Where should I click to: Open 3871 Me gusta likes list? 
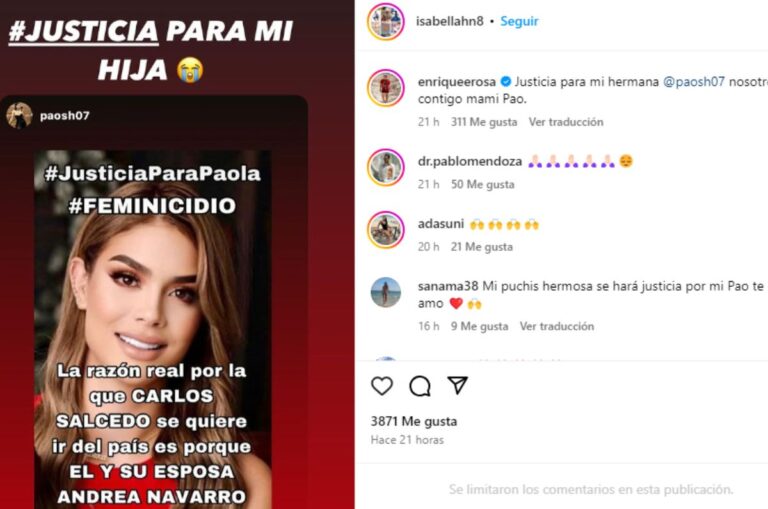pyautogui.click(x=413, y=421)
